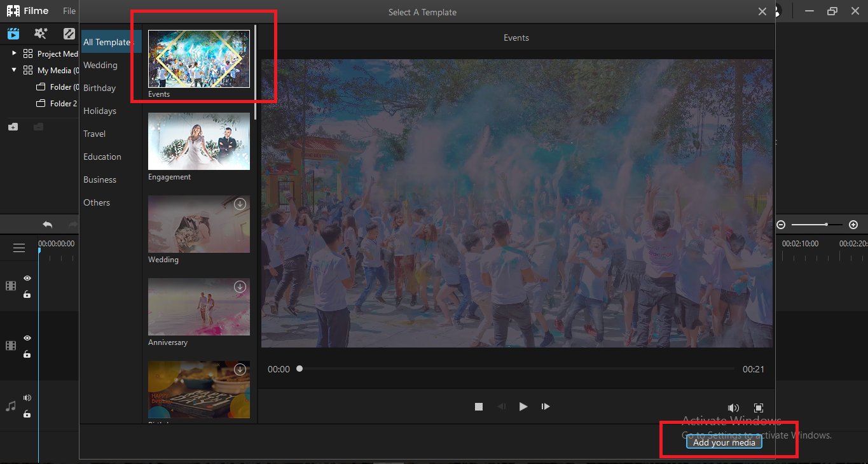Screen dimensions: 868x464
Task: Switch to the Birthday template category
Action: point(100,88)
